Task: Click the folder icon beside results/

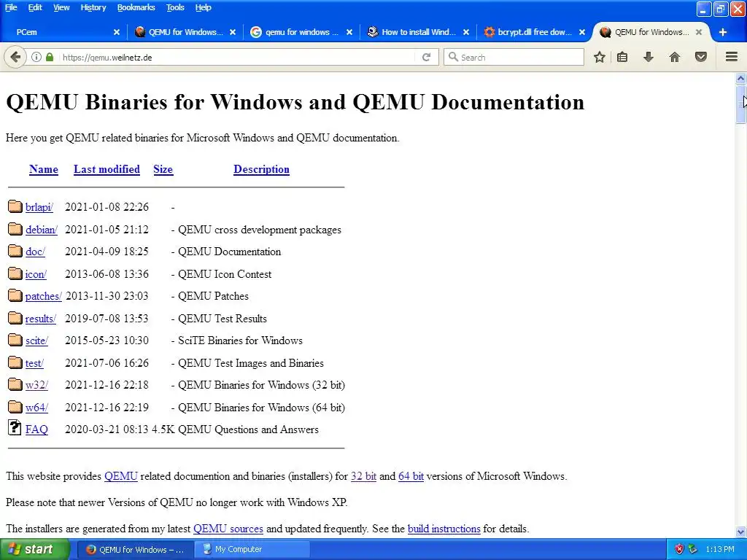Action: point(15,318)
